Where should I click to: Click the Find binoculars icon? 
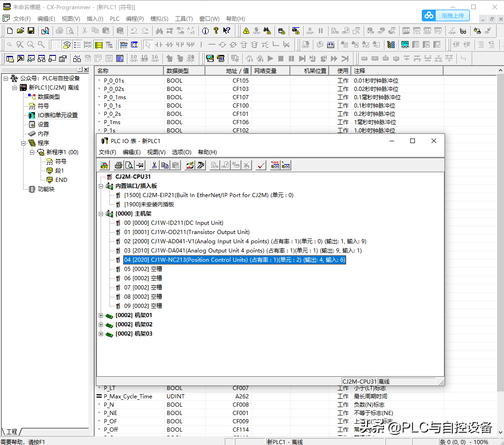[159, 31]
